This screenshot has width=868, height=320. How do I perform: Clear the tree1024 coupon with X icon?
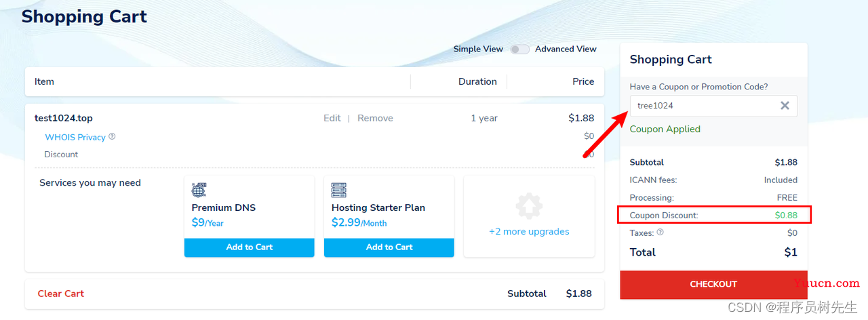[785, 105]
